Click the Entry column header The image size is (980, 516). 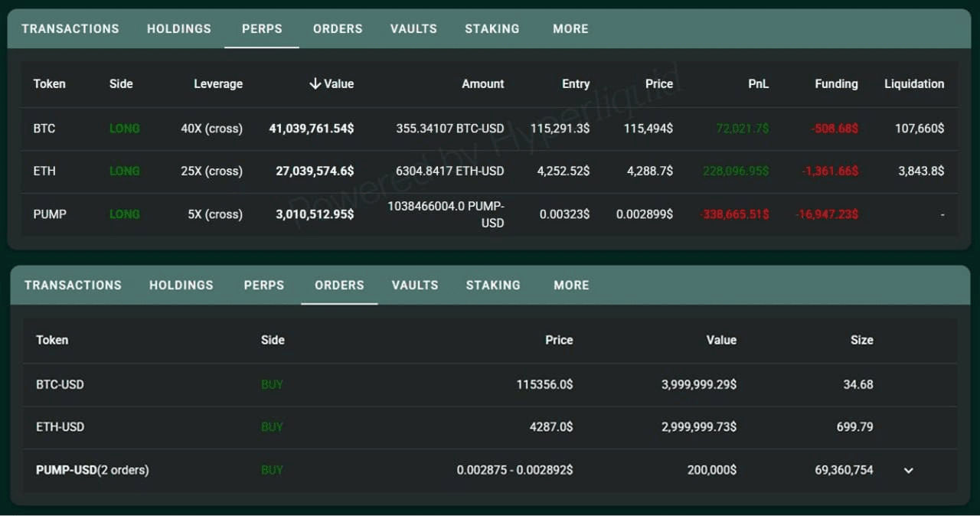pos(576,84)
